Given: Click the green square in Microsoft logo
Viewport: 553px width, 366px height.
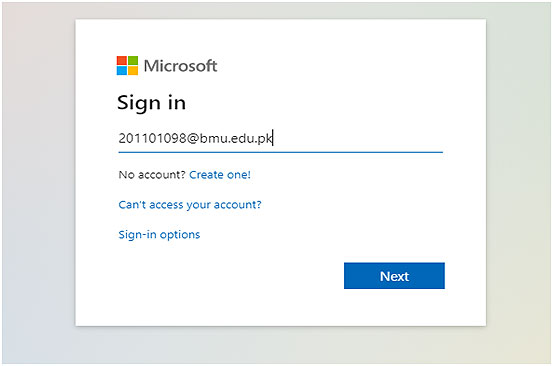Looking at the screenshot, I should point(133,60).
